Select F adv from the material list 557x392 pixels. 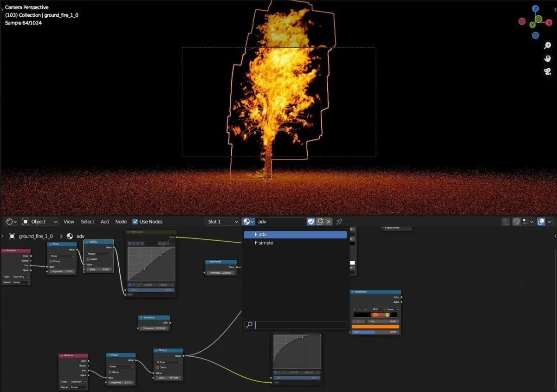point(295,235)
